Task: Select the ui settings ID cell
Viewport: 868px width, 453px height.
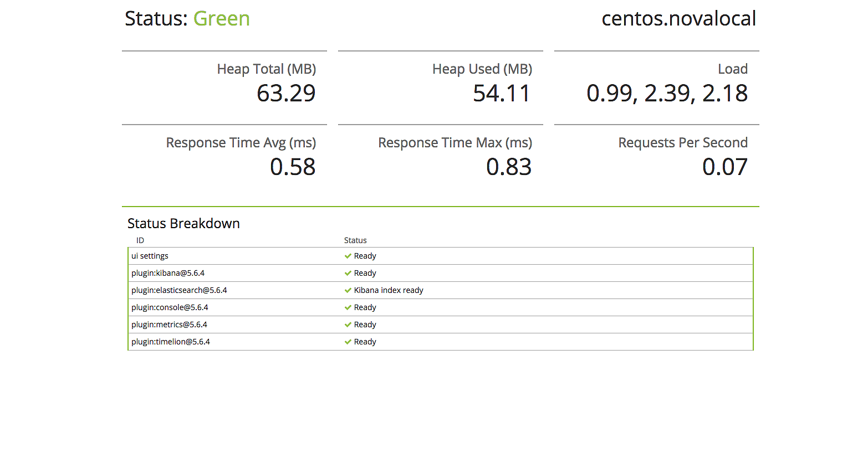Action: 150,256
